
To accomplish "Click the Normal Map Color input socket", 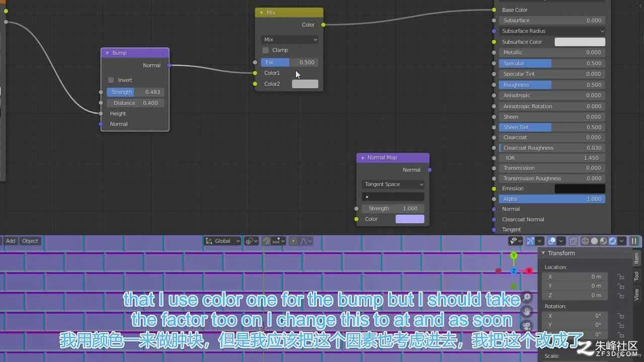I will click(356, 219).
